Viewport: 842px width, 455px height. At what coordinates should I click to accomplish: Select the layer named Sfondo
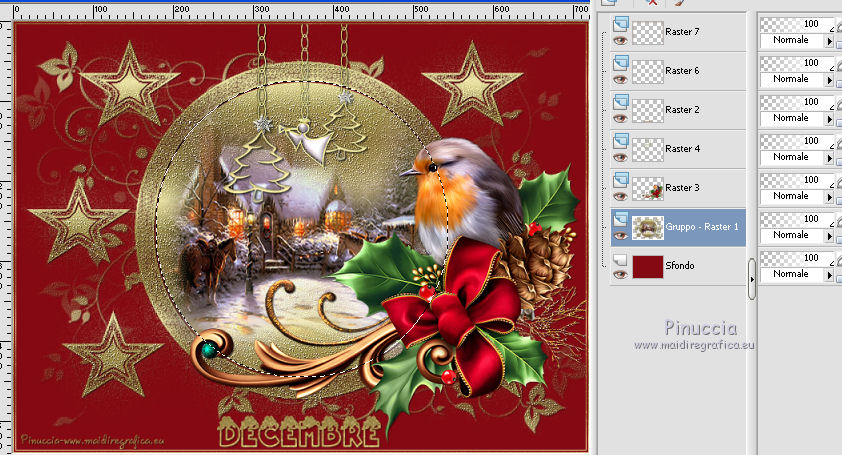tap(680, 265)
